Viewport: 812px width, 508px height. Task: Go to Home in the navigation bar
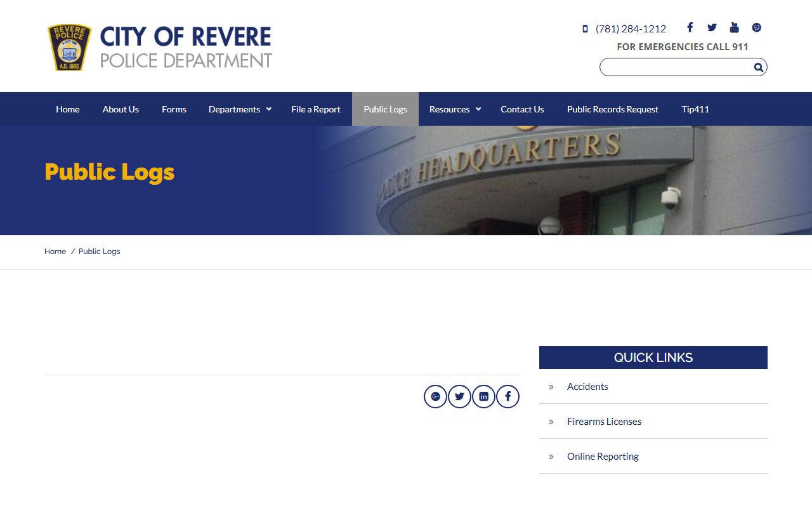click(x=68, y=109)
